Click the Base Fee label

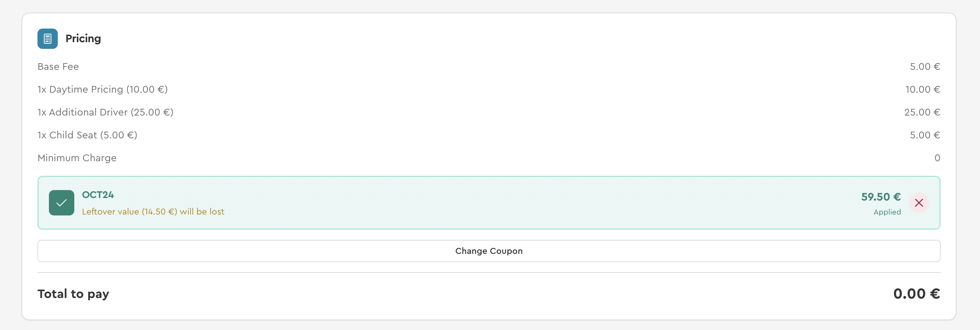[58, 67]
